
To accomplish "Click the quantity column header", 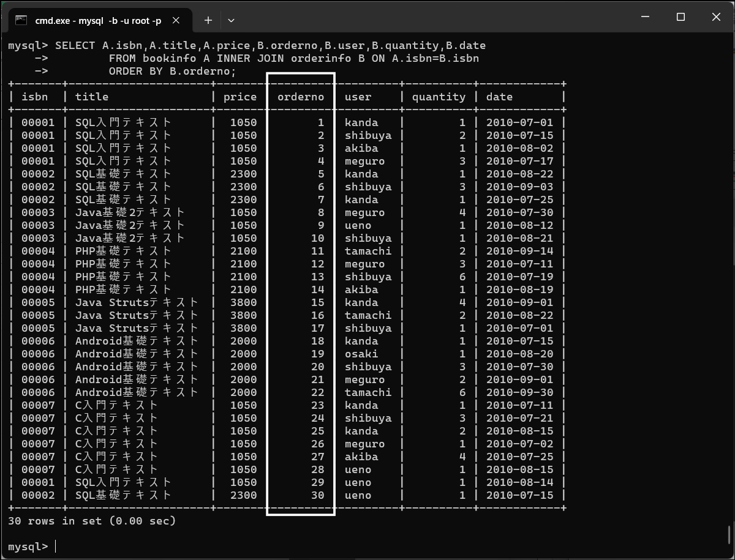I will point(439,97).
